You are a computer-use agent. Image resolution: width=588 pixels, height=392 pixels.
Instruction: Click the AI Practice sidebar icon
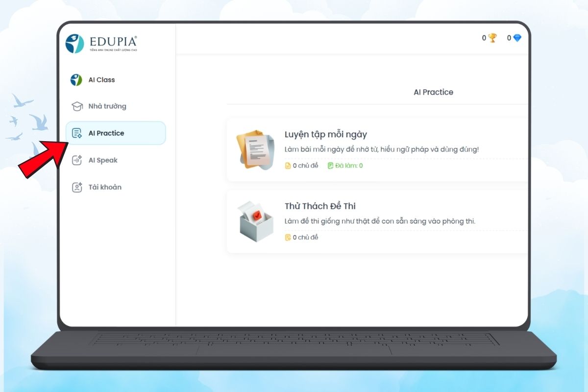point(77,133)
